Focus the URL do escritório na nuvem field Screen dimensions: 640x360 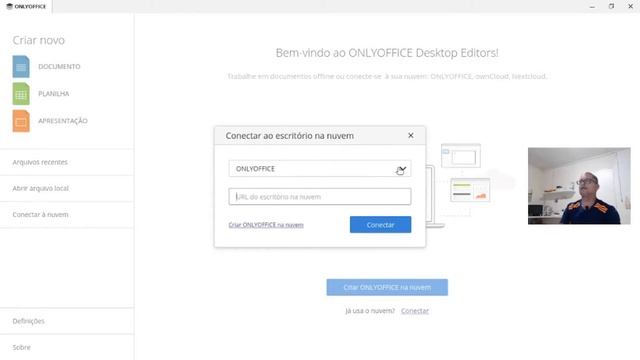pyautogui.click(x=320, y=196)
